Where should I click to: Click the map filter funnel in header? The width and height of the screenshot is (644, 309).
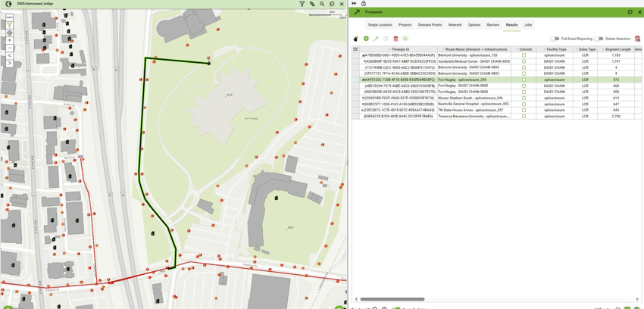click(x=302, y=4)
